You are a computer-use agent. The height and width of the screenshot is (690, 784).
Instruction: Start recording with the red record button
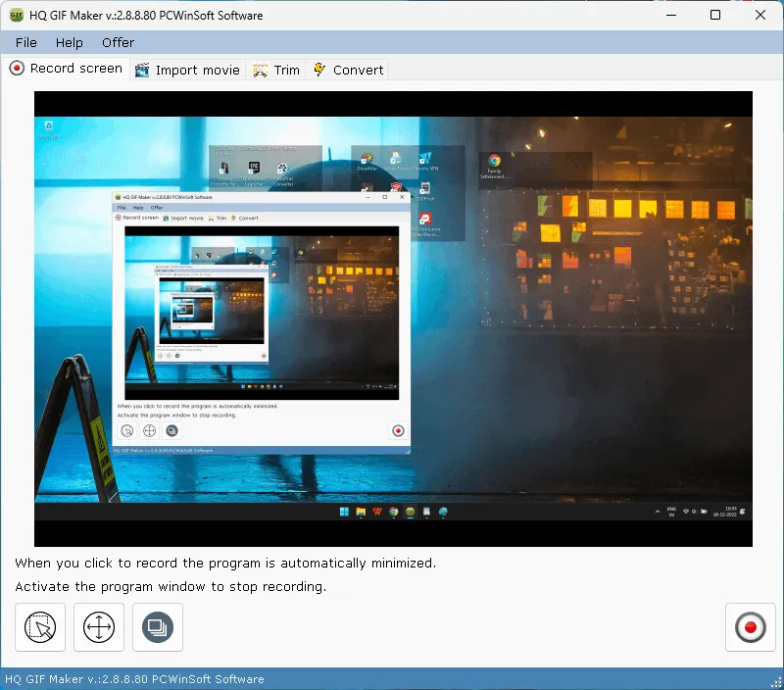coord(750,627)
